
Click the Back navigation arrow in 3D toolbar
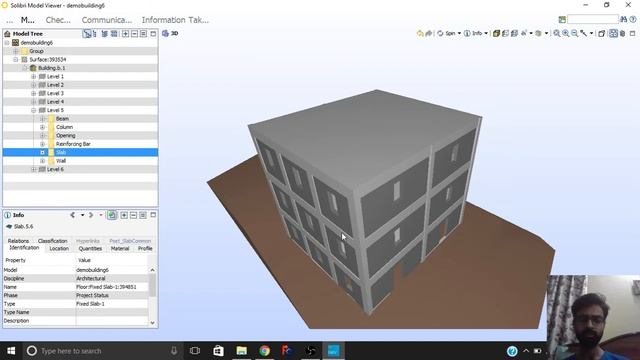click(x=420, y=33)
